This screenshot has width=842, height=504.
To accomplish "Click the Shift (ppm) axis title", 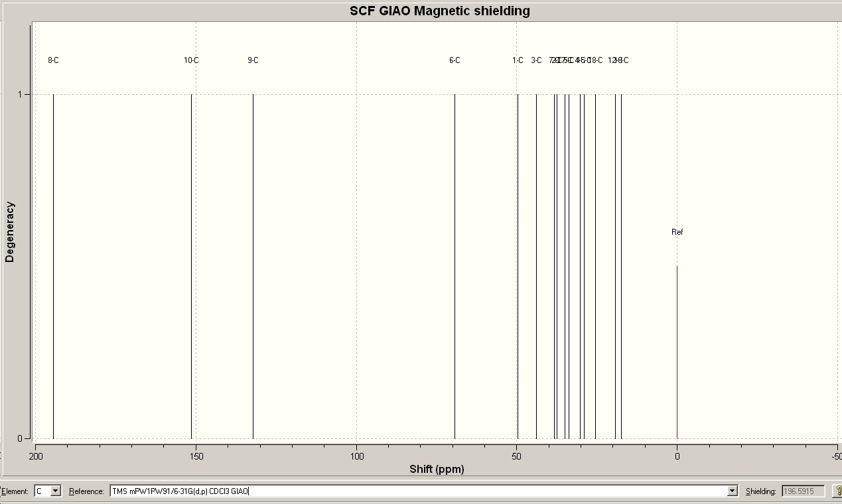I will [437, 469].
